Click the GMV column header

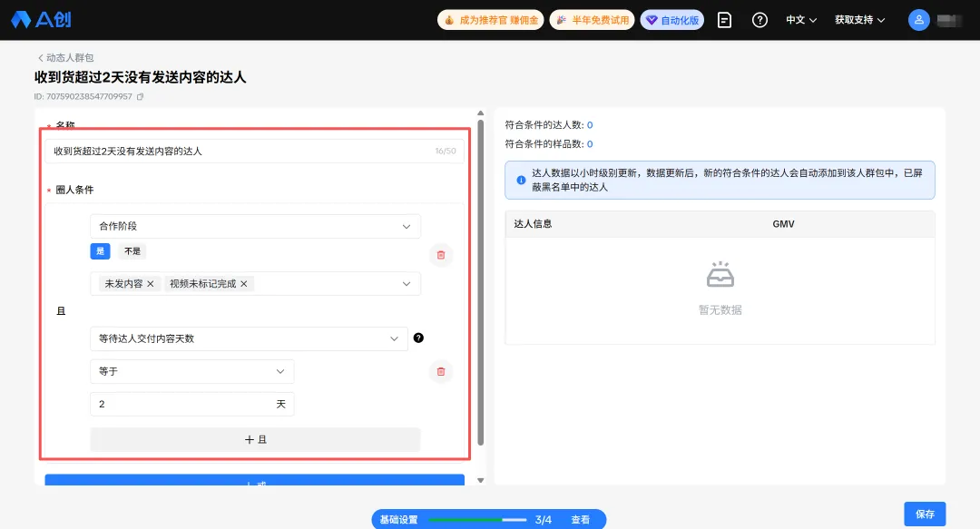[783, 224]
